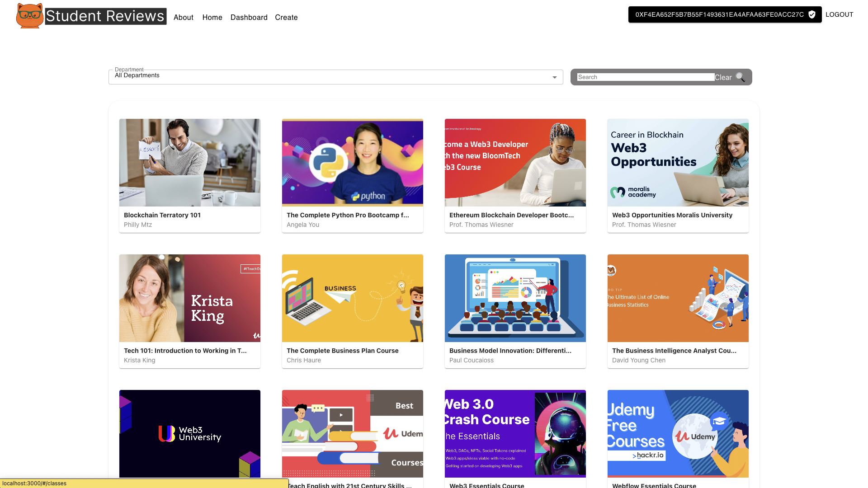Click the Clear search button

723,77
